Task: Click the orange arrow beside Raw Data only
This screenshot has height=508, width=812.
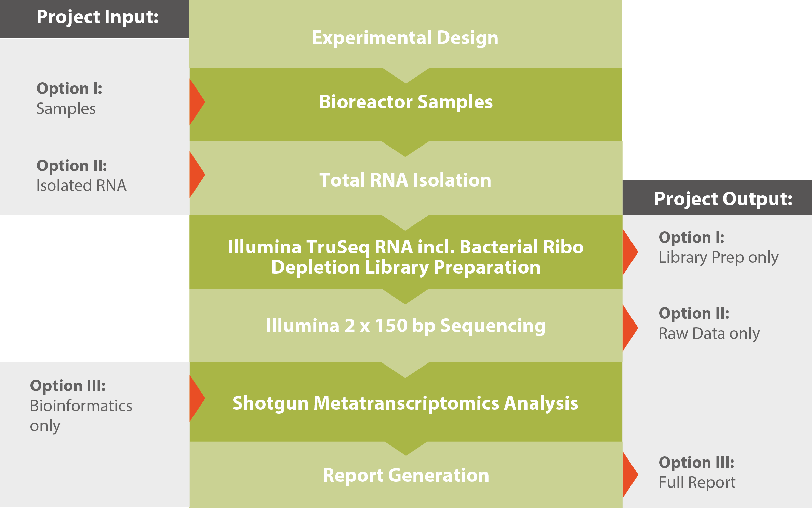Action: click(x=630, y=328)
